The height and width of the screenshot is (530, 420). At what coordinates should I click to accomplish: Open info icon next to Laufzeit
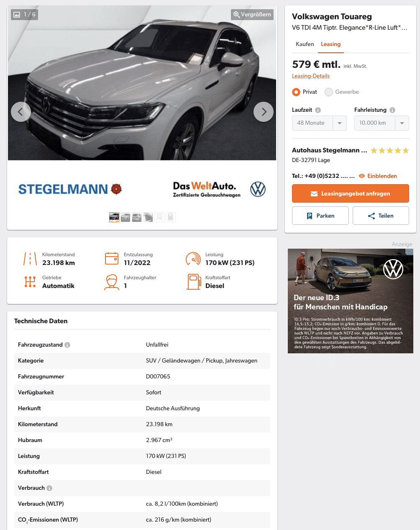point(318,110)
